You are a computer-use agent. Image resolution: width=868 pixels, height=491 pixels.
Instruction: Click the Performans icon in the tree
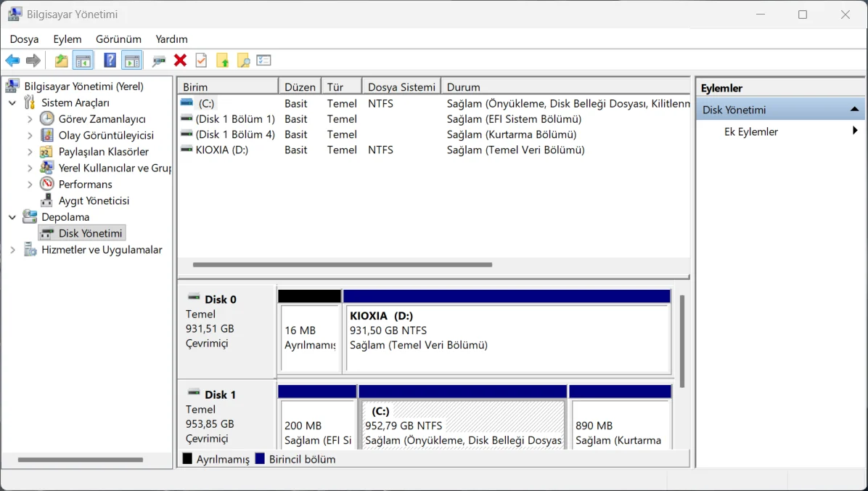47,184
